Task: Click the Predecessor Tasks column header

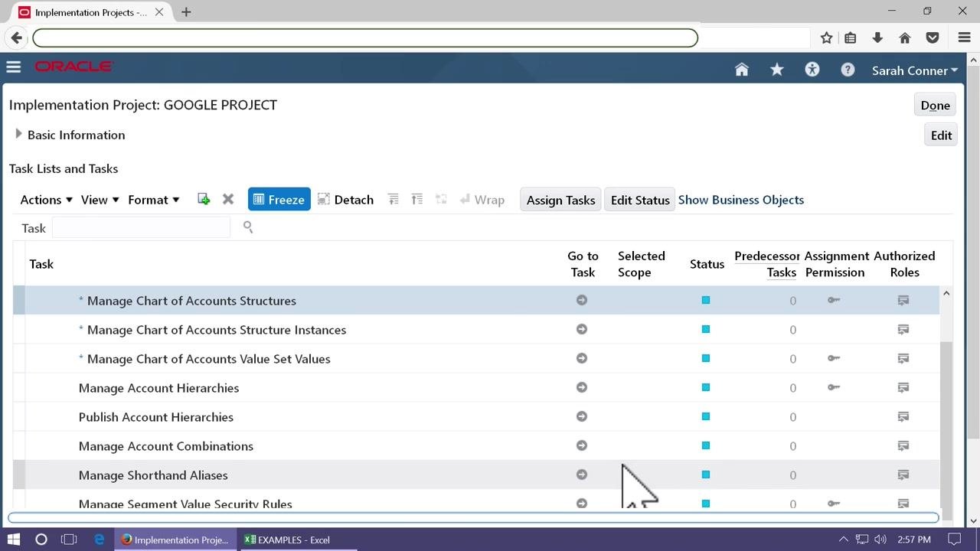Action: 767,264
